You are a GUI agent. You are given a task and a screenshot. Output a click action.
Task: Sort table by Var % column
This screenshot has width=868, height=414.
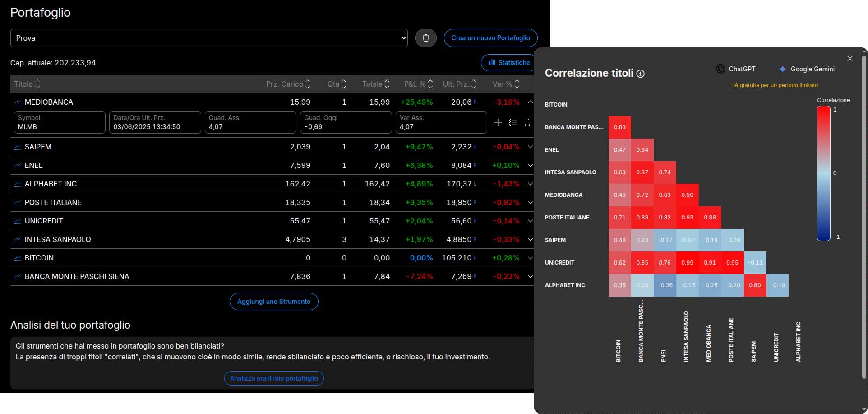click(506, 84)
